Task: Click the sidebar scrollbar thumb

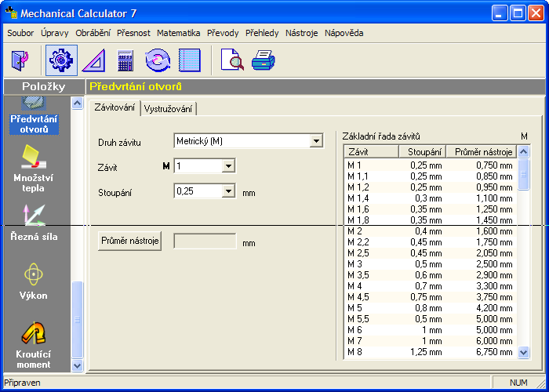Action: click(x=77, y=320)
